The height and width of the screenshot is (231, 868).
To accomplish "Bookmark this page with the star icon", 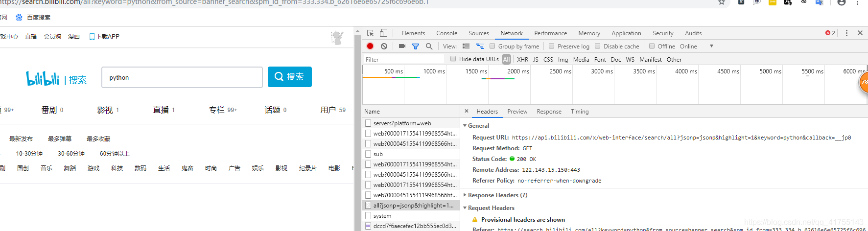I will [x=722, y=2].
